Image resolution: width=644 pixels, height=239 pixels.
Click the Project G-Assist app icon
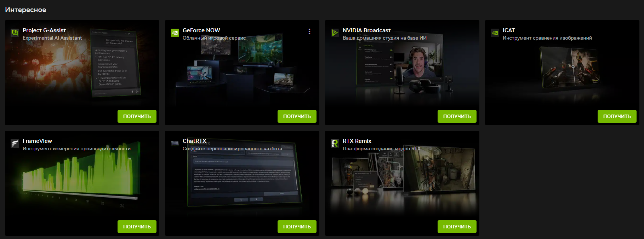coord(15,33)
